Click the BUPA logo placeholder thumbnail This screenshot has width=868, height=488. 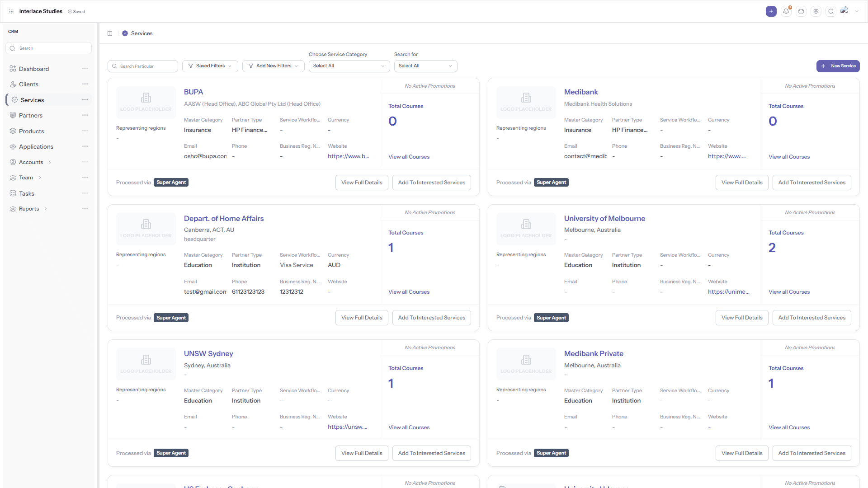coord(146,103)
